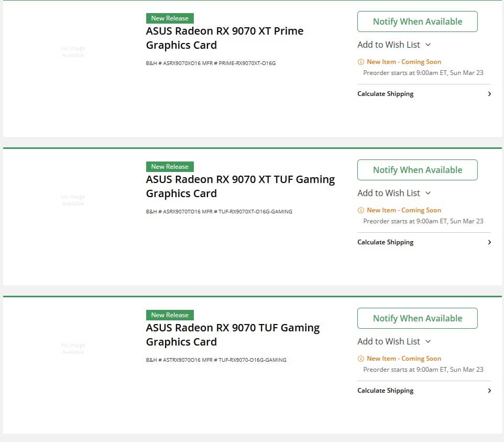
Task: Click New Release badge on RX 9070 TUF Gaming
Action: pyautogui.click(x=170, y=315)
